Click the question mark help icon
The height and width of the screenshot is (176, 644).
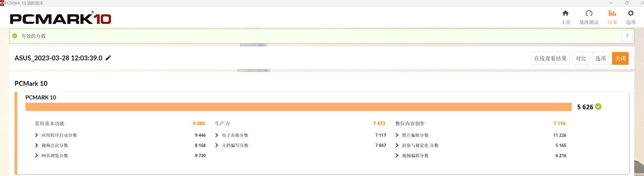[x=627, y=36]
